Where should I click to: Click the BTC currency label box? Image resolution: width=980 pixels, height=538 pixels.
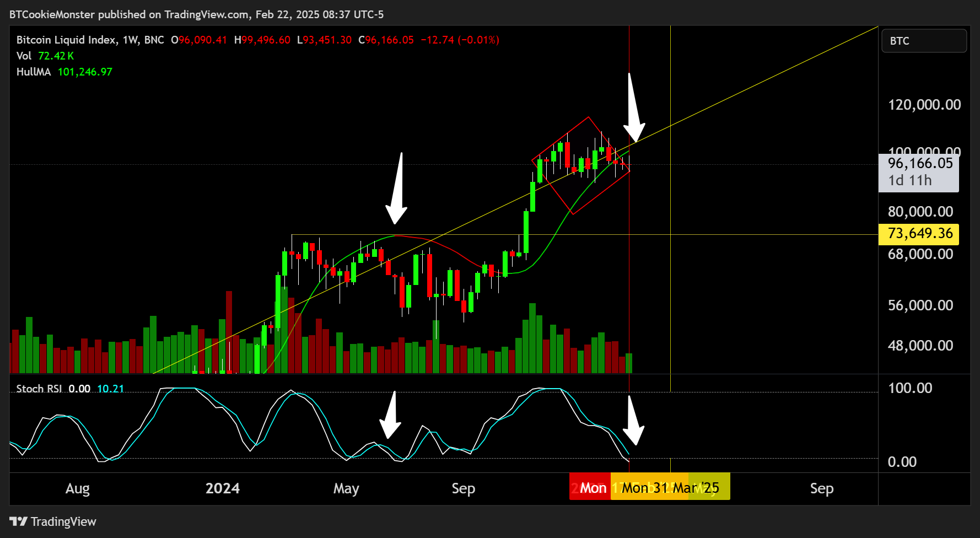[x=924, y=41]
